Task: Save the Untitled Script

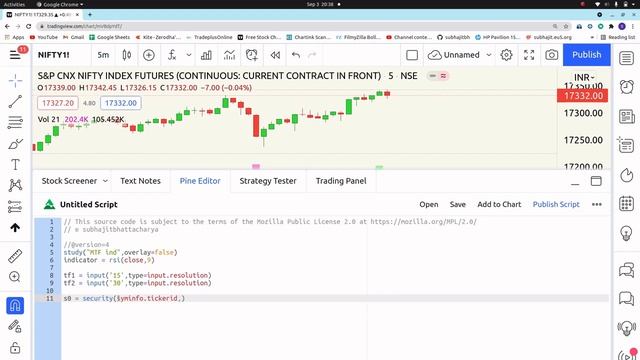Action: click(458, 204)
